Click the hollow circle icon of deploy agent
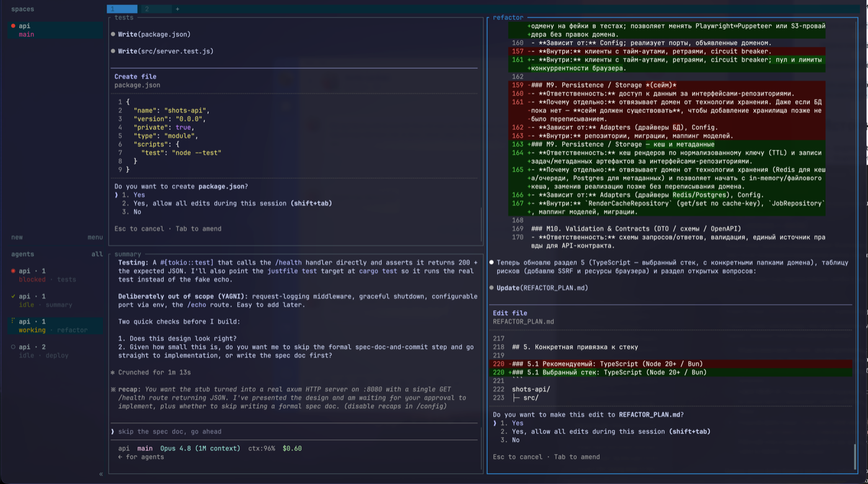The height and width of the screenshot is (484, 868). (x=13, y=347)
